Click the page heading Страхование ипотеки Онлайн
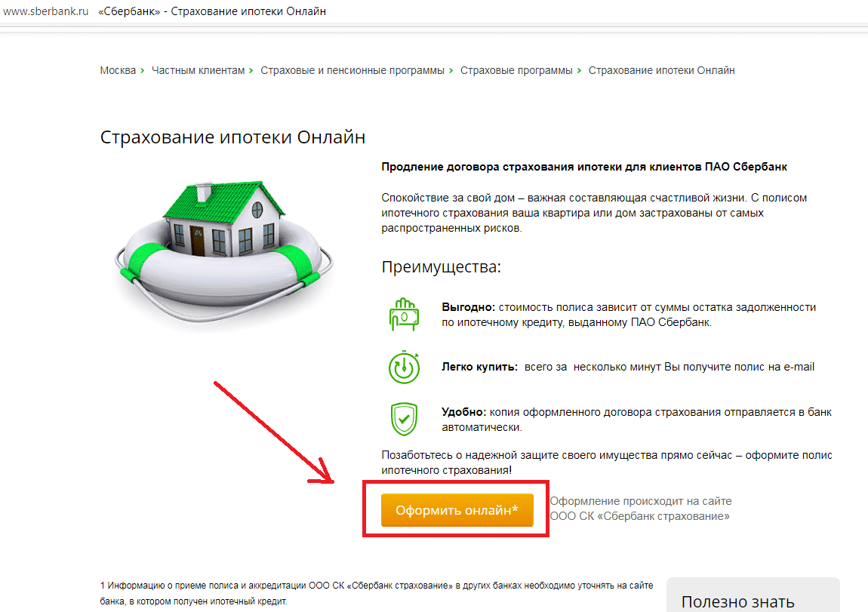 tap(232, 137)
